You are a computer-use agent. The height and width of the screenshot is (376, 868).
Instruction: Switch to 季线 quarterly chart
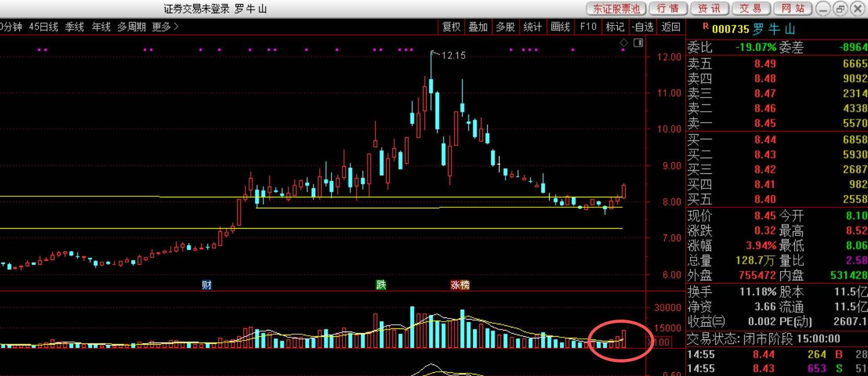coord(75,27)
